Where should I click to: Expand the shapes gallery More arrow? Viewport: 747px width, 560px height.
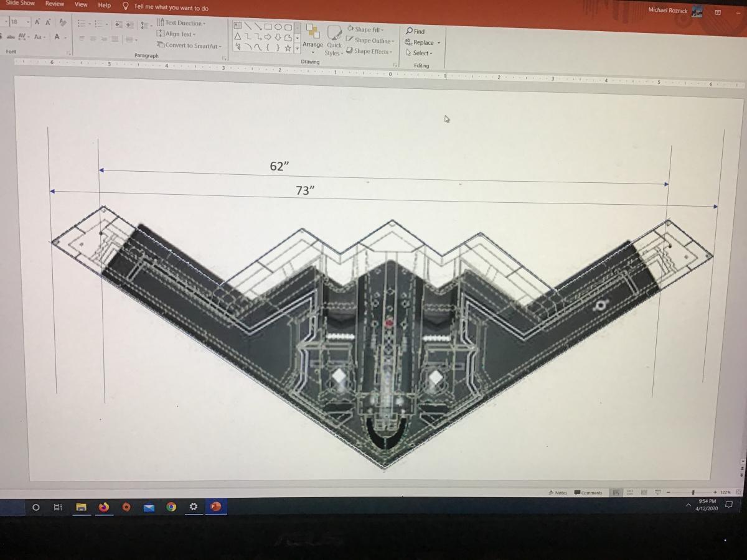pyautogui.click(x=298, y=49)
